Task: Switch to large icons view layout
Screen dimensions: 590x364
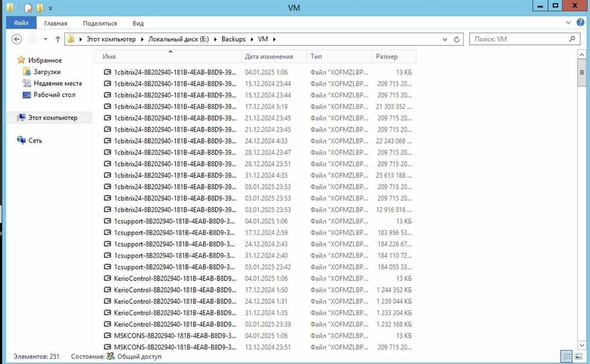Action: [578, 356]
